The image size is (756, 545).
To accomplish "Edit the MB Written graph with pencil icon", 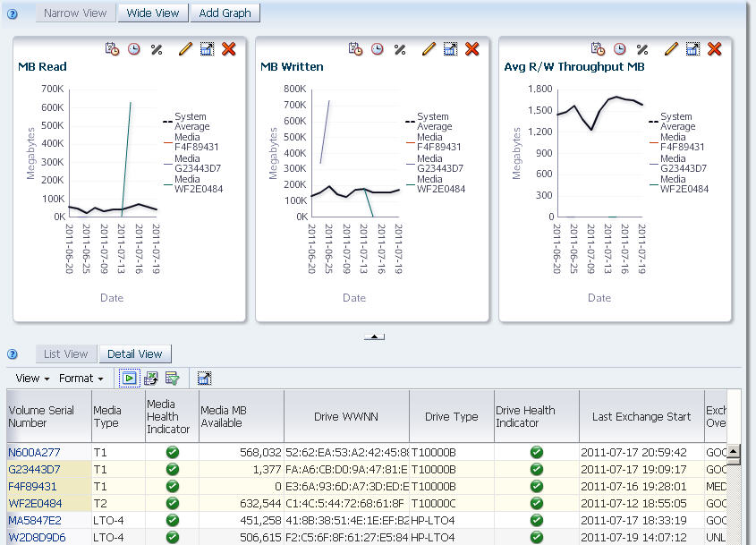I will click(x=429, y=48).
